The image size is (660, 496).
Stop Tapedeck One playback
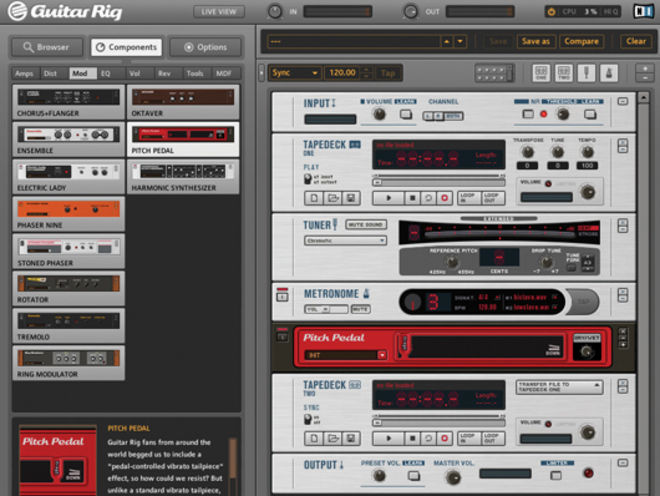click(412, 197)
